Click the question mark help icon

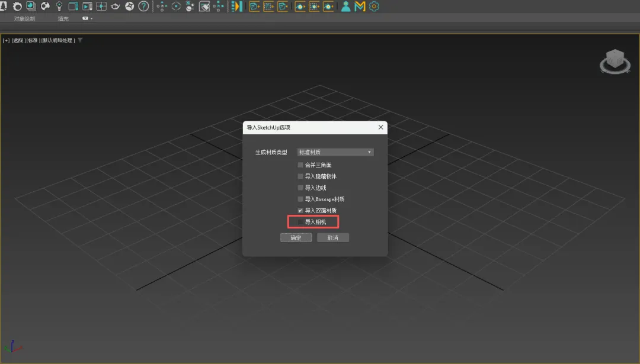coord(143,6)
